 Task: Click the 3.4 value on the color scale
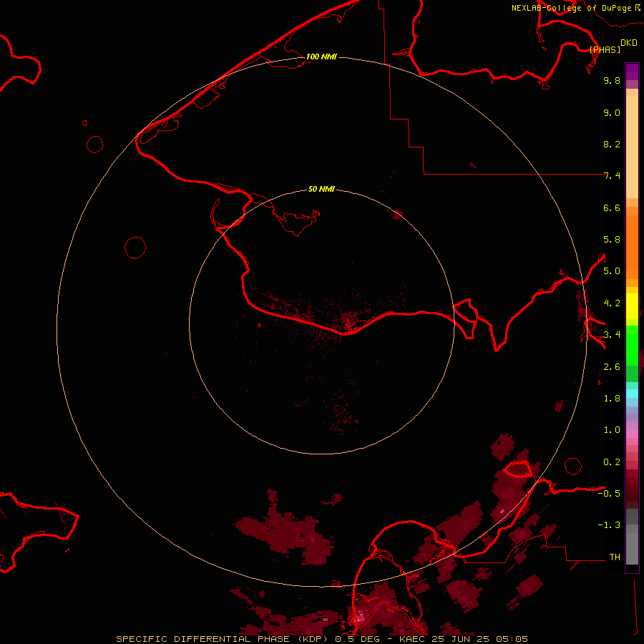coord(612,335)
